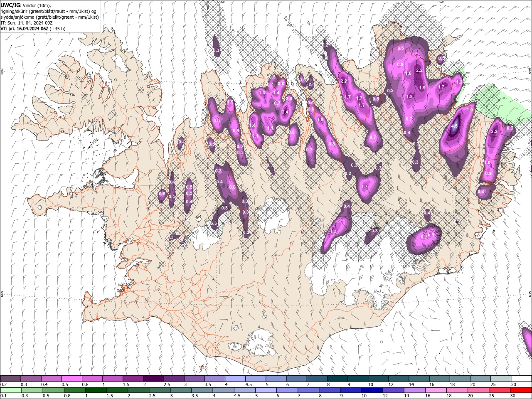Viewport: 532px width, 399px height.
Task: Click the 64N latitude label on the left edge
Action: pyautogui.click(x=2, y=294)
